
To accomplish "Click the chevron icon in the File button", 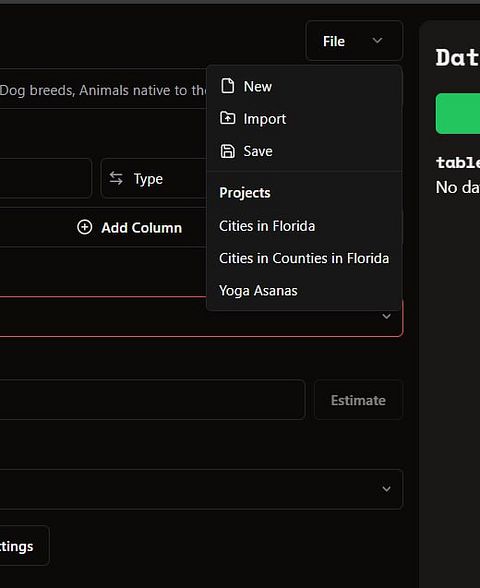I will [x=377, y=40].
